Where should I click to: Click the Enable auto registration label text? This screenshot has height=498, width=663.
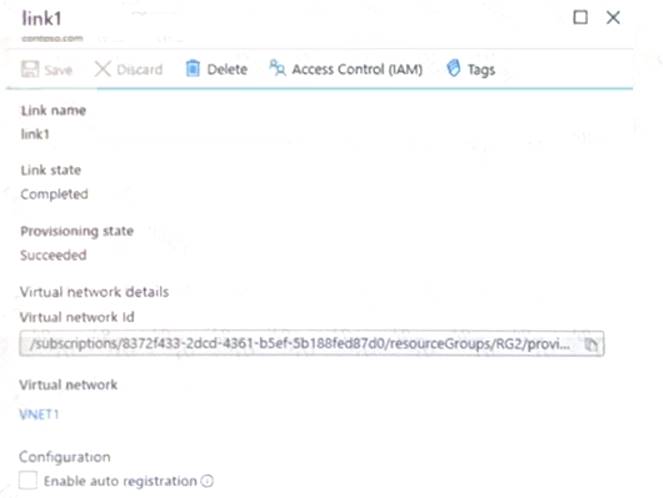(121, 481)
